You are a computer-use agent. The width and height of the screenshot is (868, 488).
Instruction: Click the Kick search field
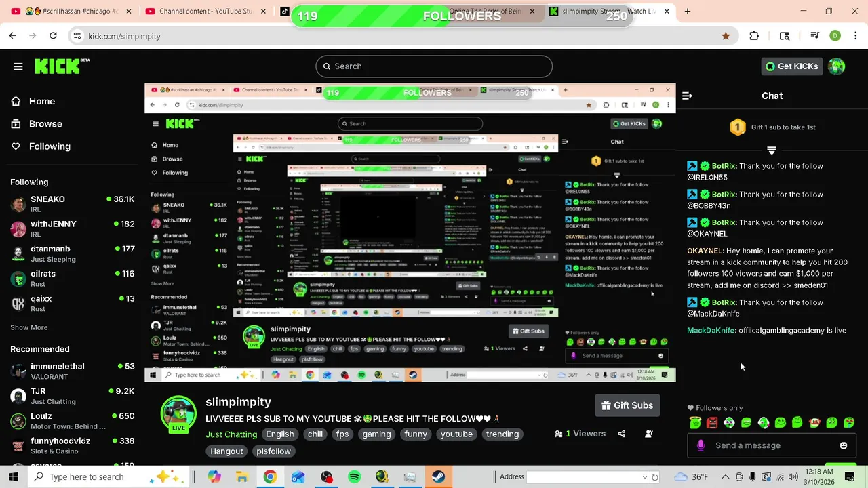point(434,66)
